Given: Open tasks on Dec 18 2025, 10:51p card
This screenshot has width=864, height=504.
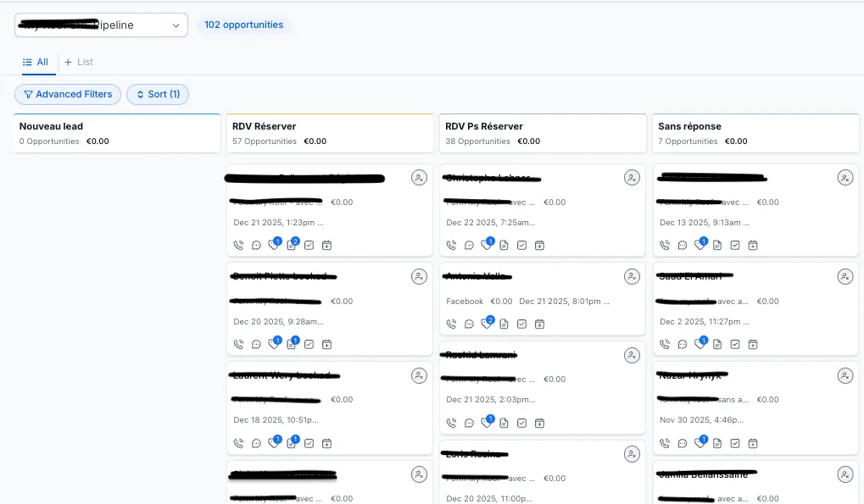Looking at the screenshot, I should click(309, 444).
